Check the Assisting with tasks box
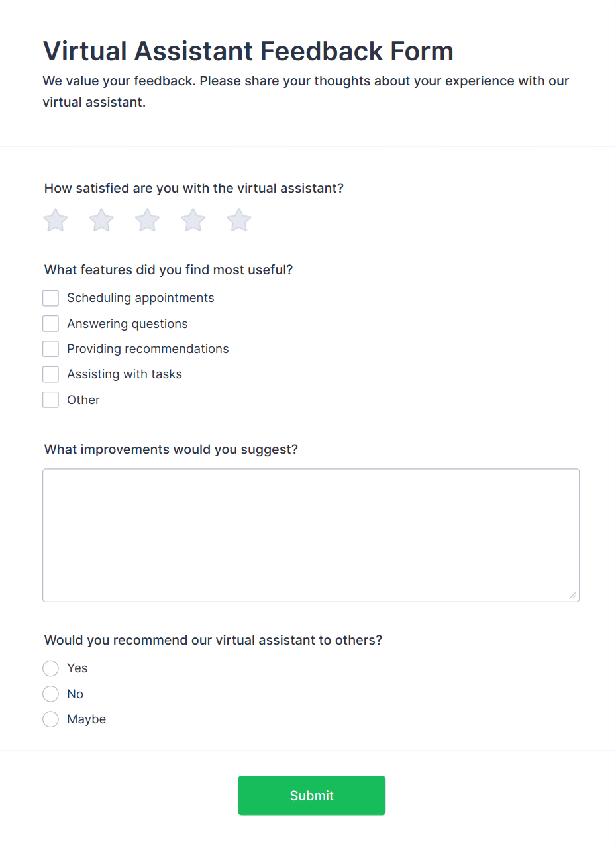Viewport: 616px width, 848px height. coord(50,374)
